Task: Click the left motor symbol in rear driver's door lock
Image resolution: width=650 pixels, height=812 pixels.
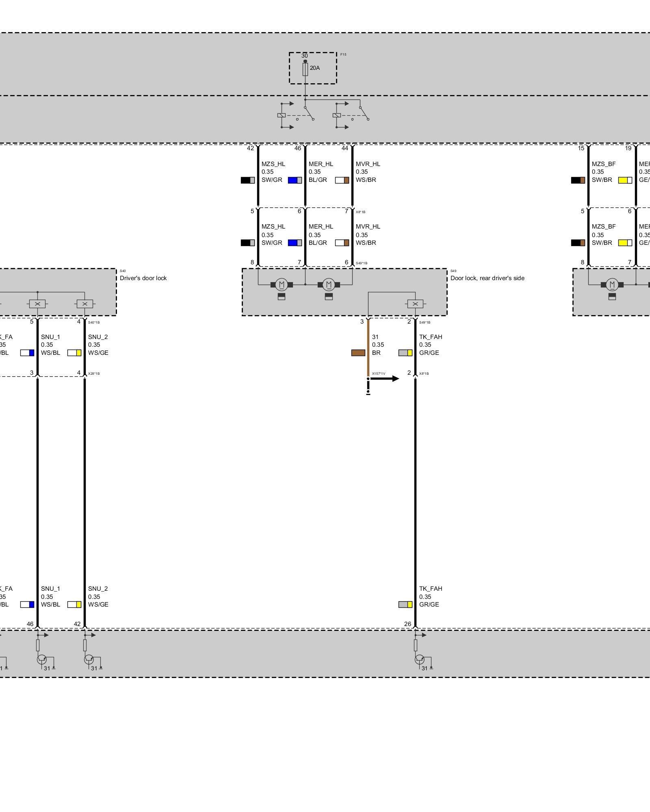Action: [x=282, y=285]
